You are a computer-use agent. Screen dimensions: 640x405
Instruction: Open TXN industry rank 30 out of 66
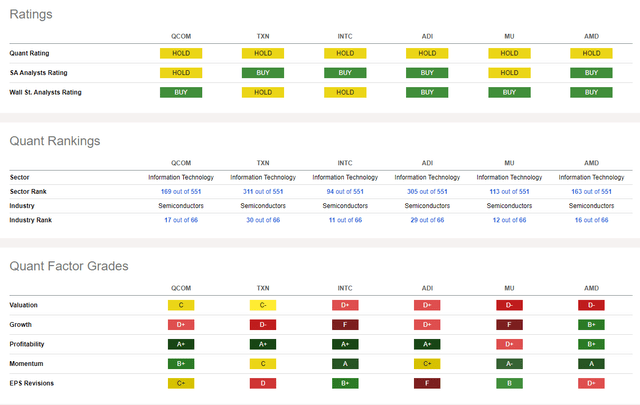click(263, 220)
